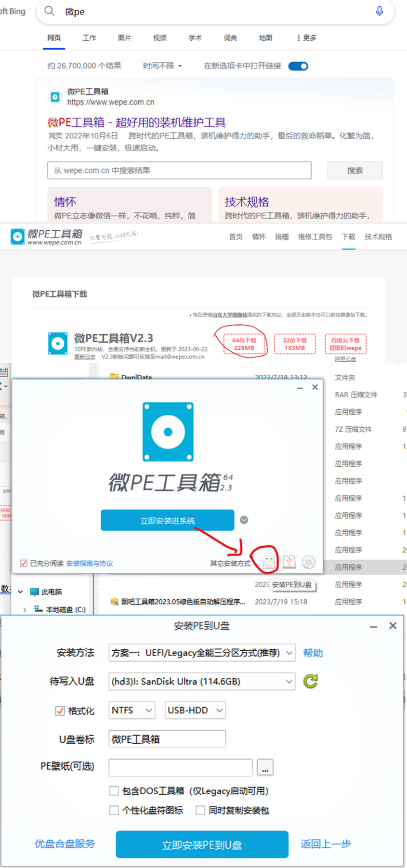Image resolution: width=407 pixels, height=868 pixels.
Task: Click the 64位下载 228MB download link
Action: (244, 344)
